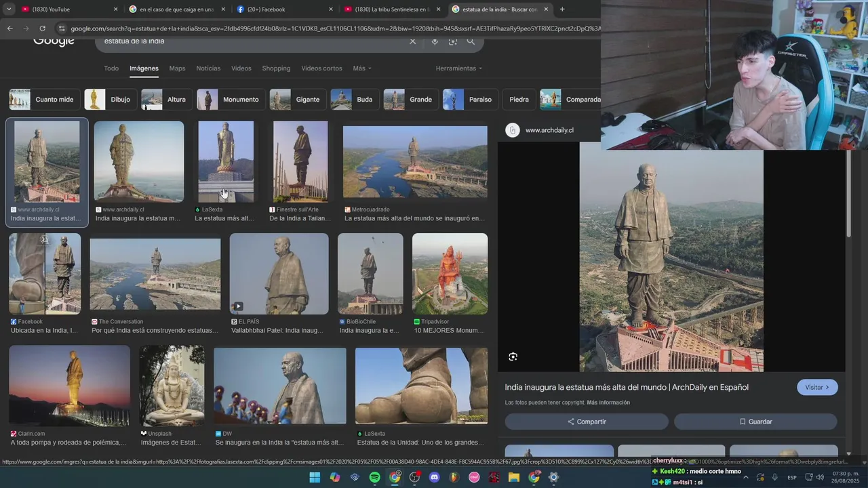
Task: Switch to the Videos search tab
Action: point(241,68)
